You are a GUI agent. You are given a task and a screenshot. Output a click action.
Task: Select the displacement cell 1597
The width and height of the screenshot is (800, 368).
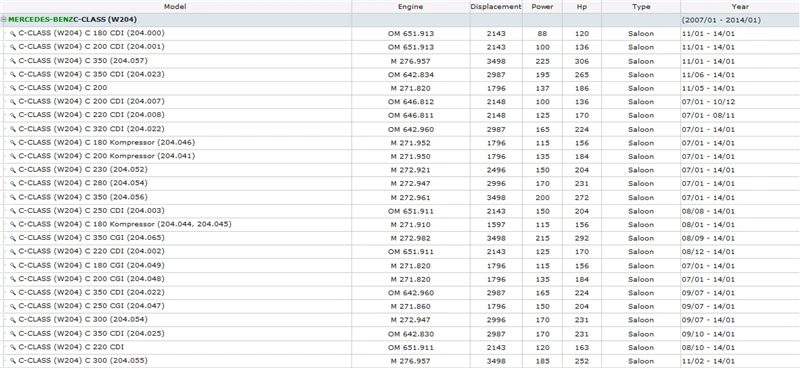point(496,225)
